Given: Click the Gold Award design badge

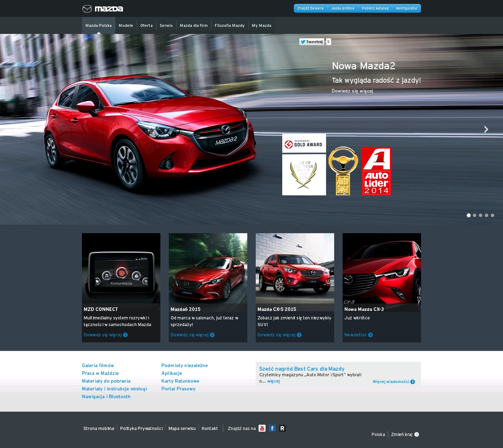Looking at the screenshot, I should (304, 143).
